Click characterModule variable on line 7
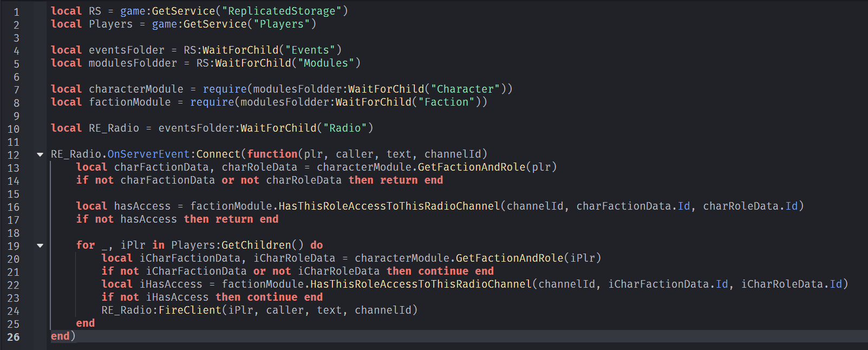Image resolution: width=868 pixels, height=350 pixels. pos(136,89)
